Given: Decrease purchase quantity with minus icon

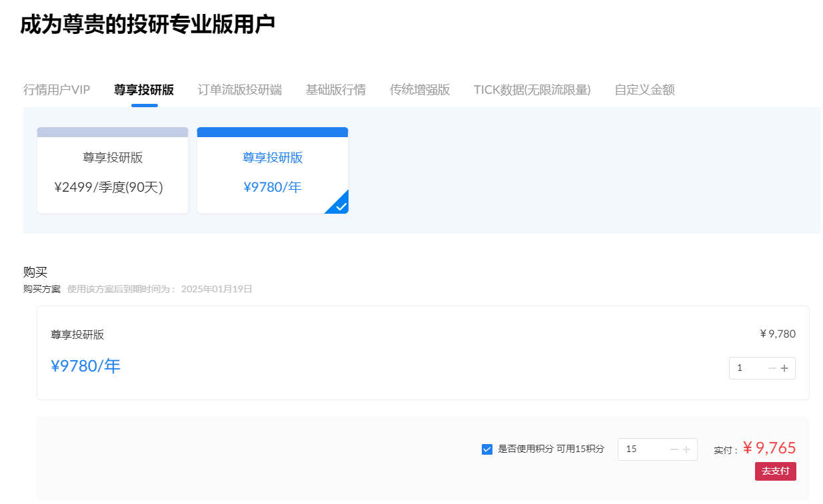Looking at the screenshot, I should [x=772, y=368].
